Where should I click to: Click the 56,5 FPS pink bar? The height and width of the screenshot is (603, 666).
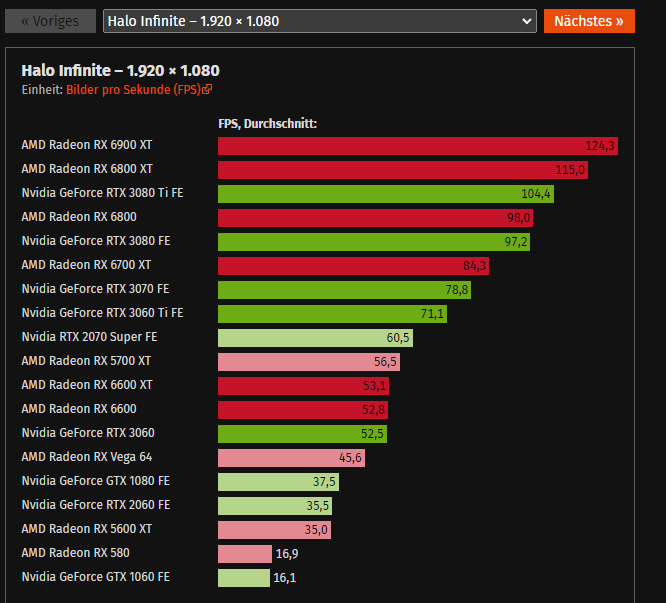[309, 362]
